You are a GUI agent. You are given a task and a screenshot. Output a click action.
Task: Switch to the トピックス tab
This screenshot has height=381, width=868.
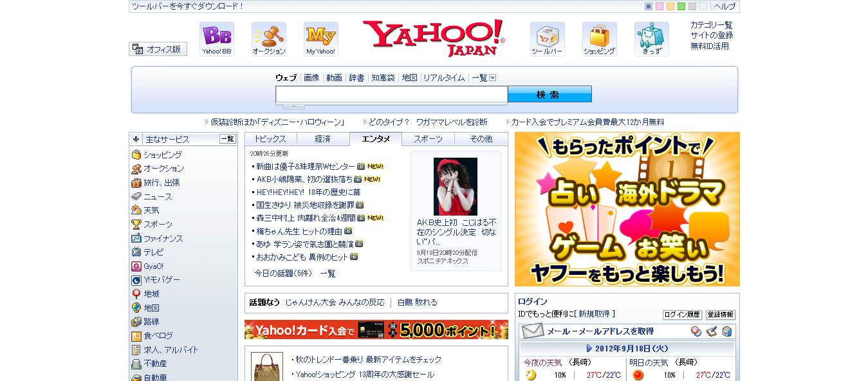pyautogui.click(x=270, y=139)
